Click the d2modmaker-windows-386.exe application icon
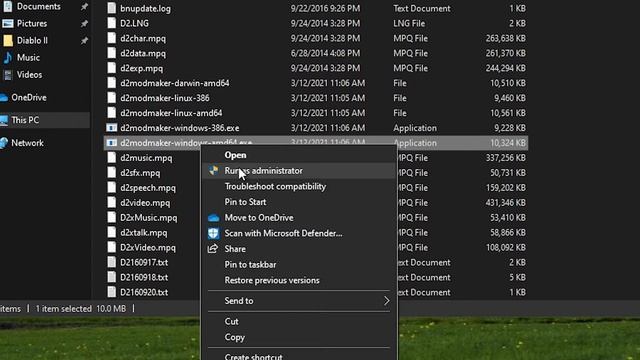640x360 pixels. (x=111, y=128)
